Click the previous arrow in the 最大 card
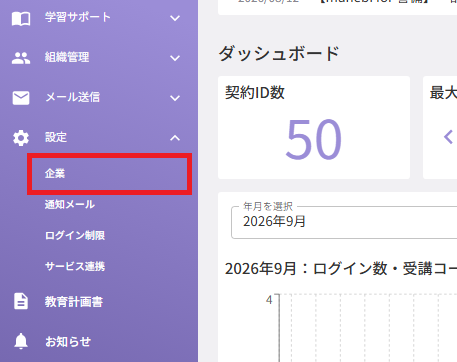 (x=448, y=137)
